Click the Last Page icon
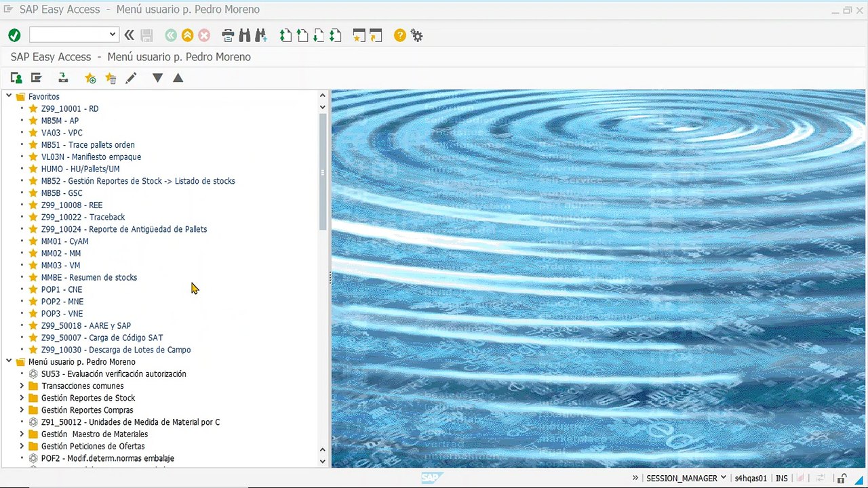Viewport: 868px width, 488px height. coord(335,35)
